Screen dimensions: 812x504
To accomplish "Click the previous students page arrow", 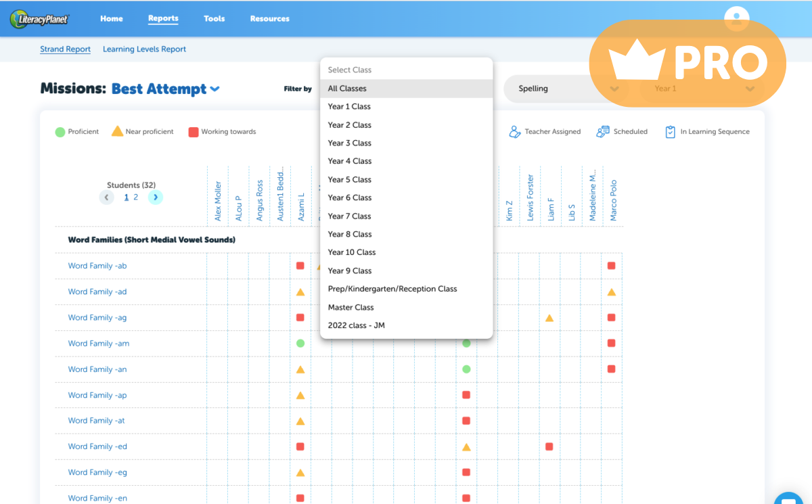I will tap(107, 198).
